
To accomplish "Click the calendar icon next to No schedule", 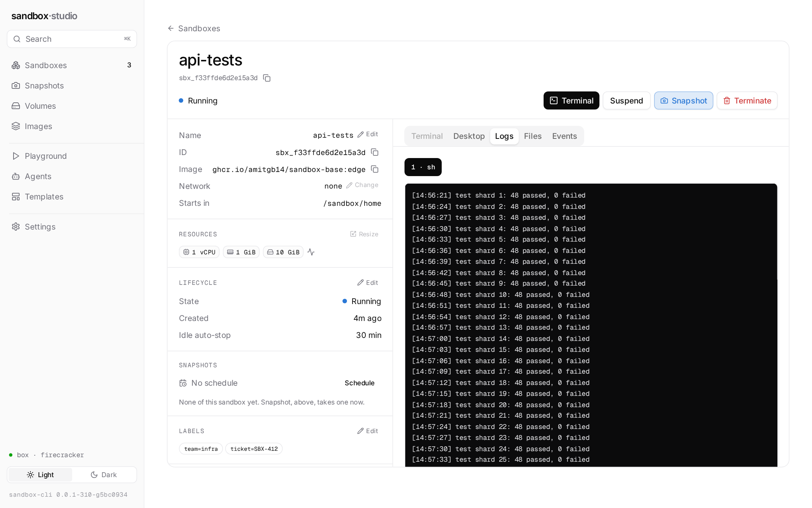I will click(183, 383).
